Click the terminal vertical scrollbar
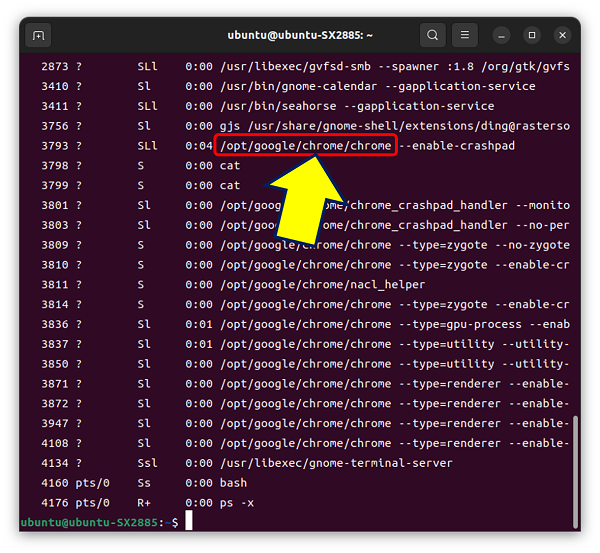Image resolution: width=600 pixels, height=553 pixels. tap(575, 471)
